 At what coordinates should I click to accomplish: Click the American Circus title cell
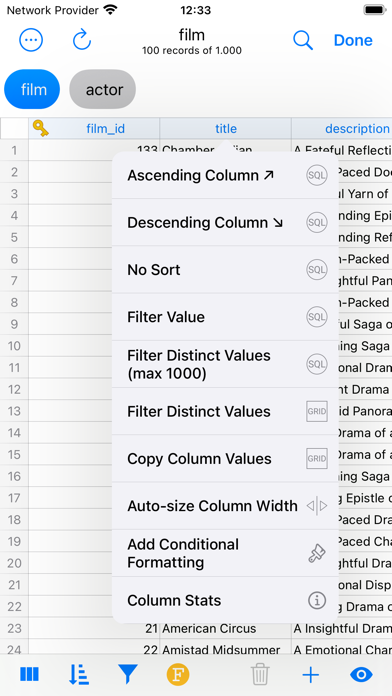point(226,629)
